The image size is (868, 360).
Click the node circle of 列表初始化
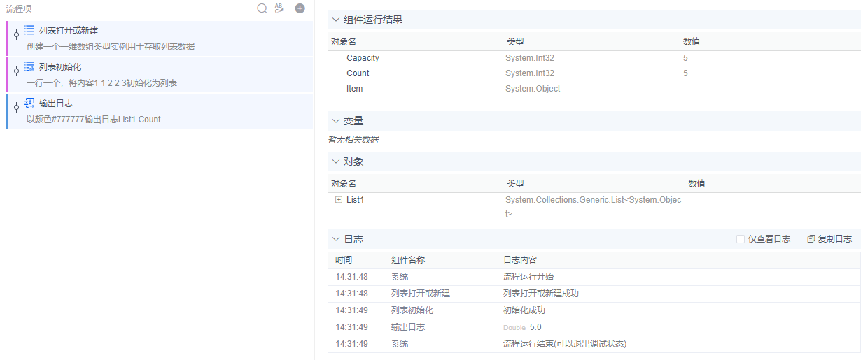click(16, 71)
